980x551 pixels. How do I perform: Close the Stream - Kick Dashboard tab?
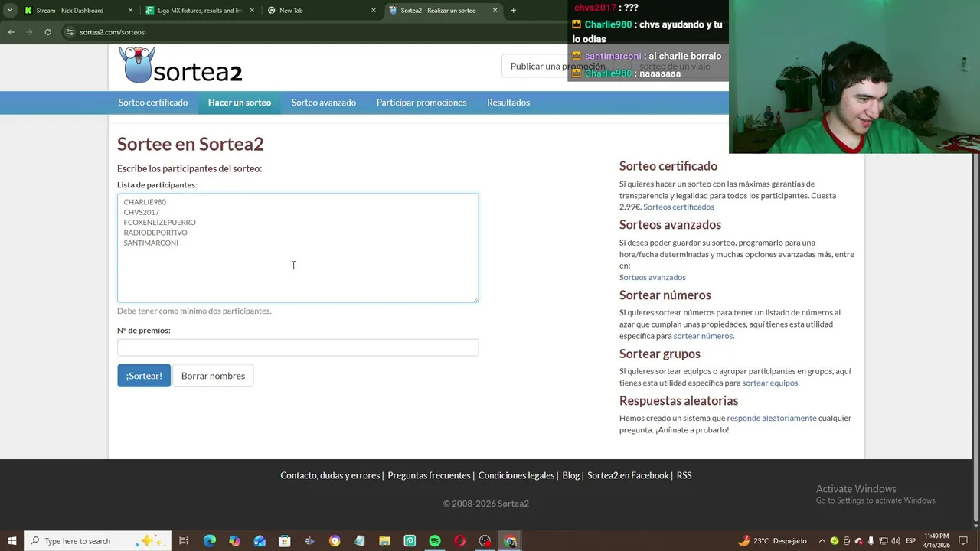130,11
